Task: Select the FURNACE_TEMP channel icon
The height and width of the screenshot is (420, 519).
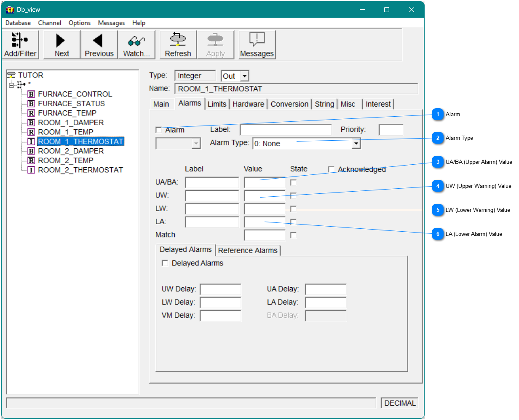Action: (x=31, y=113)
